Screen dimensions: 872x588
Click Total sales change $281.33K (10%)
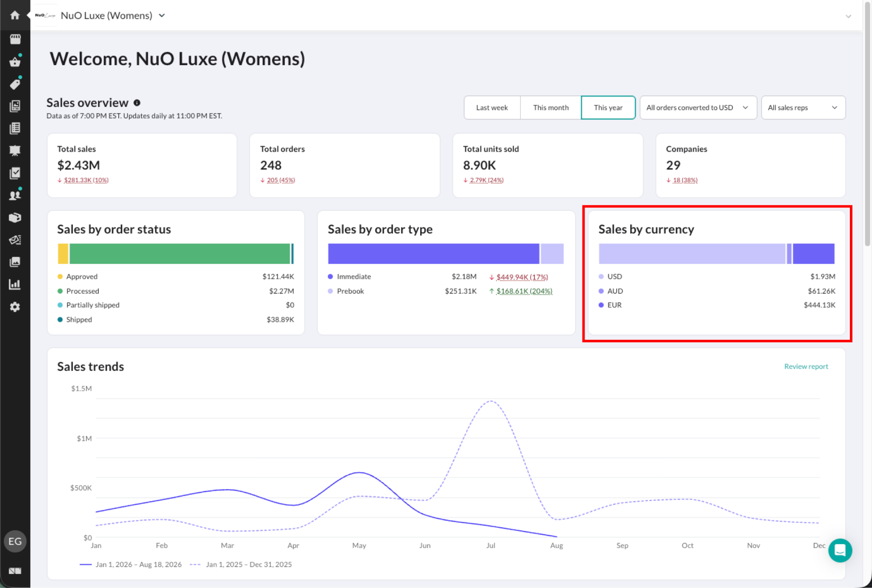click(86, 180)
